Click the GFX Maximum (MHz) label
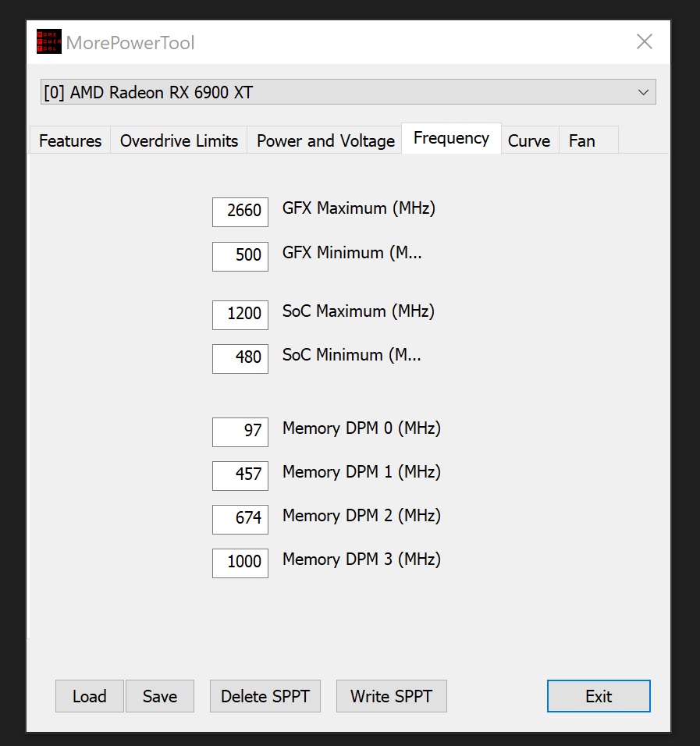The width and height of the screenshot is (700, 746). coord(359,208)
